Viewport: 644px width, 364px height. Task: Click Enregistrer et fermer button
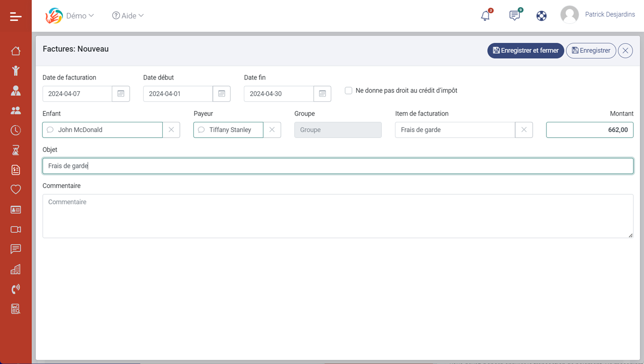pyautogui.click(x=525, y=51)
